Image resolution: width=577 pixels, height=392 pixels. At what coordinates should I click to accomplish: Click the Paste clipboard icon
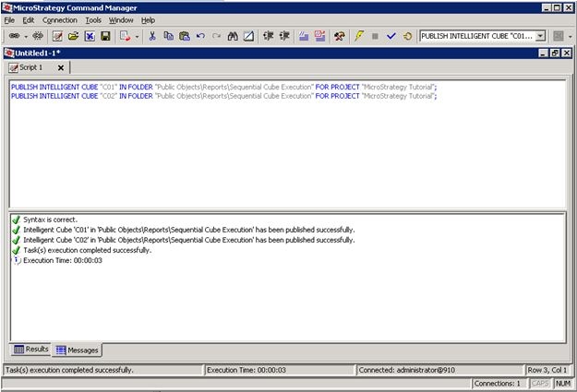coord(184,36)
